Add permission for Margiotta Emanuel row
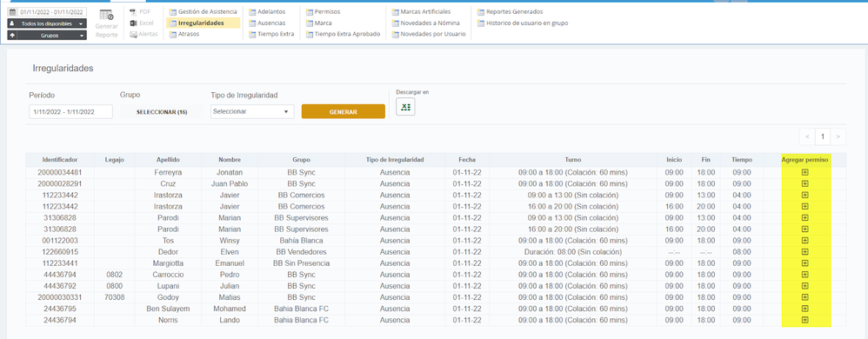This screenshot has width=868, height=339. pyautogui.click(x=805, y=263)
